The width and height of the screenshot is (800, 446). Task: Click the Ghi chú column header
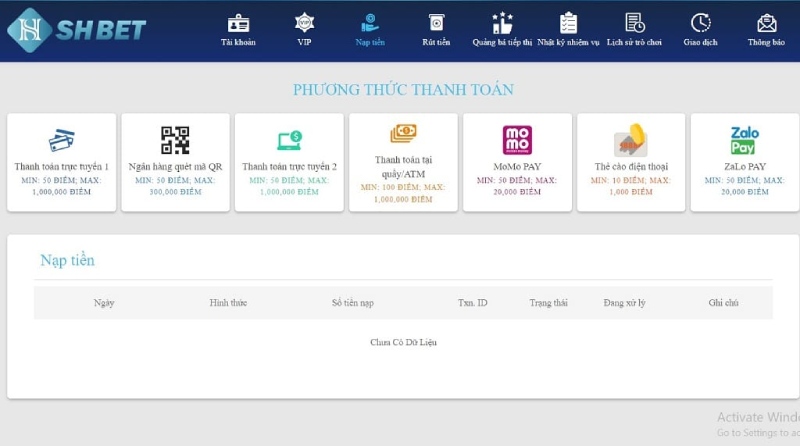point(723,303)
